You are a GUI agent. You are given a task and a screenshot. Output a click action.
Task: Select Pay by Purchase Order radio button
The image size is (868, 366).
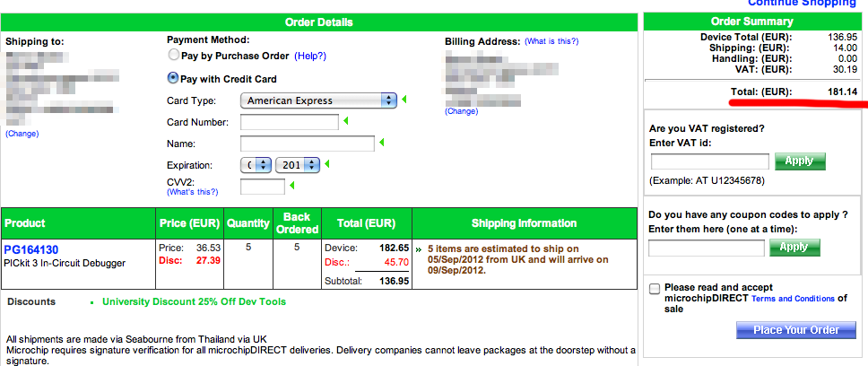pos(174,56)
